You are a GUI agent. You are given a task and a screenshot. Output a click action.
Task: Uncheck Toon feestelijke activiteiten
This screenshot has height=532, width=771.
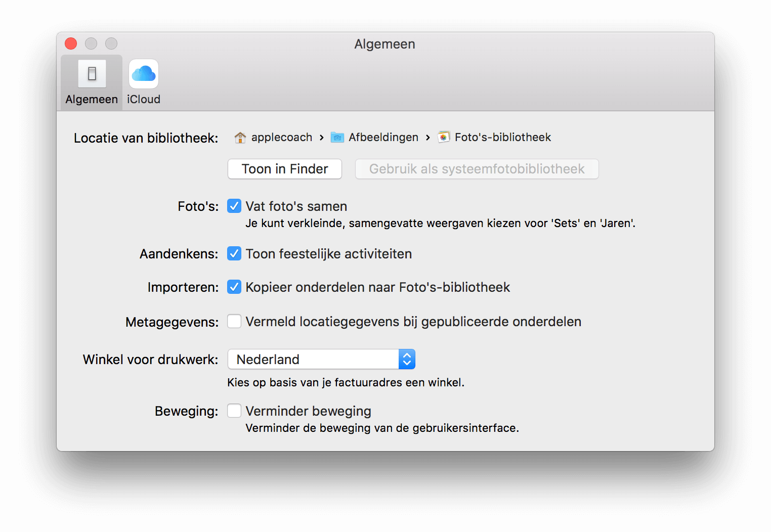[234, 253]
